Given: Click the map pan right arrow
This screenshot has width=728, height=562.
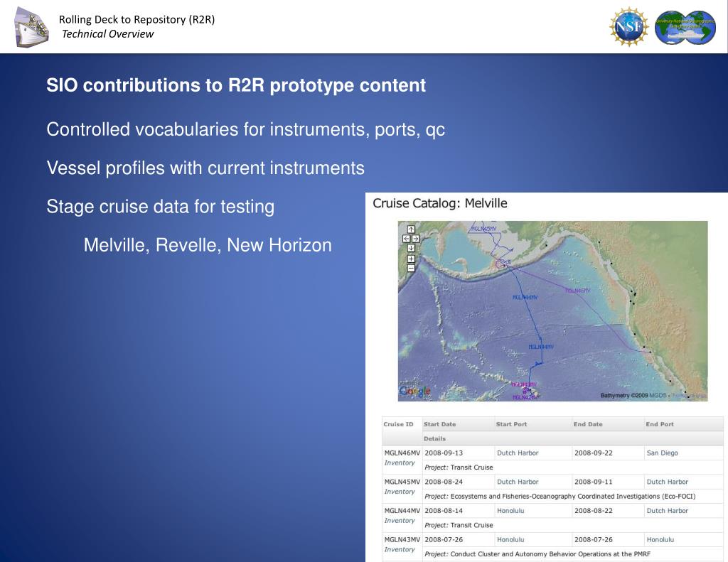Looking at the screenshot, I should click(x=415, y=239).
